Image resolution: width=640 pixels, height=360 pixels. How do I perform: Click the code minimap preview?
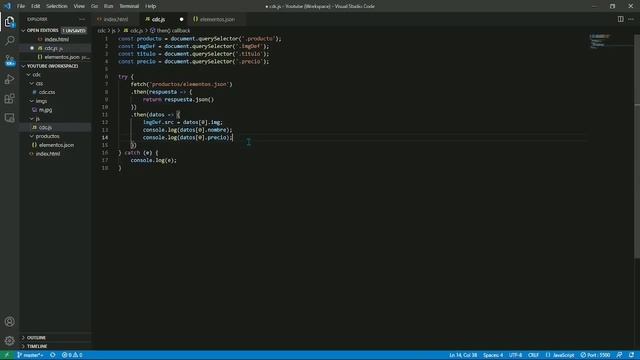[600, 41]
